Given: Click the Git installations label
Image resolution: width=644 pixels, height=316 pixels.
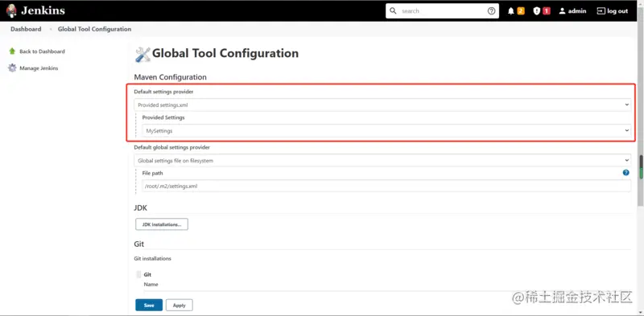Looking at the screenshot, I should (x=153, y=259).
